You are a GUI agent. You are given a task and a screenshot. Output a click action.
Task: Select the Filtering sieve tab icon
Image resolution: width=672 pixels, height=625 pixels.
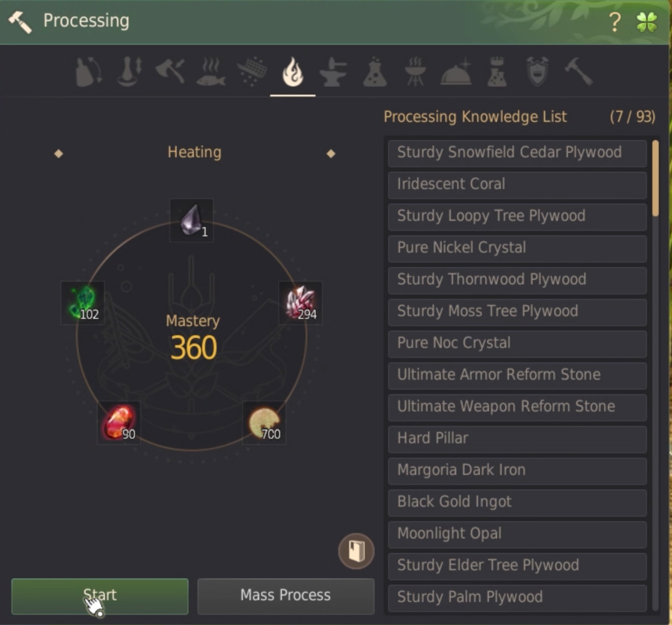252,72
